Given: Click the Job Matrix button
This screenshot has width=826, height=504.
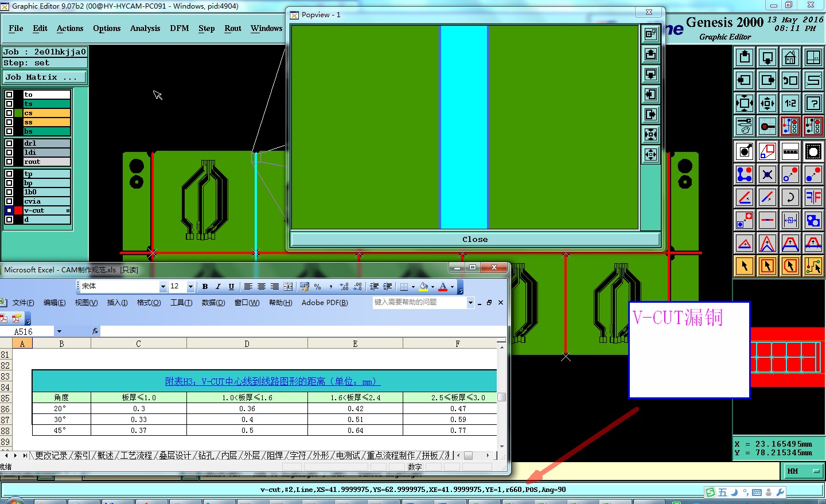Looking at the screenshot, I should [45, 77].
